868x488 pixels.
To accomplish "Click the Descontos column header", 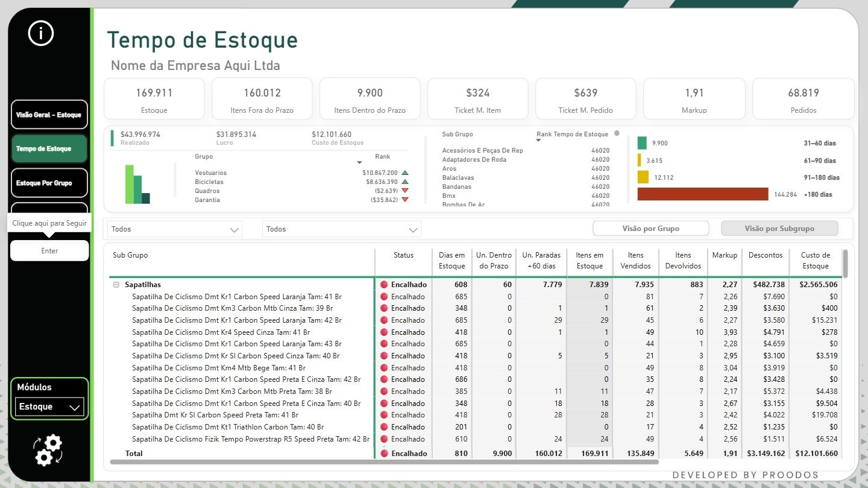I will 766,255.
